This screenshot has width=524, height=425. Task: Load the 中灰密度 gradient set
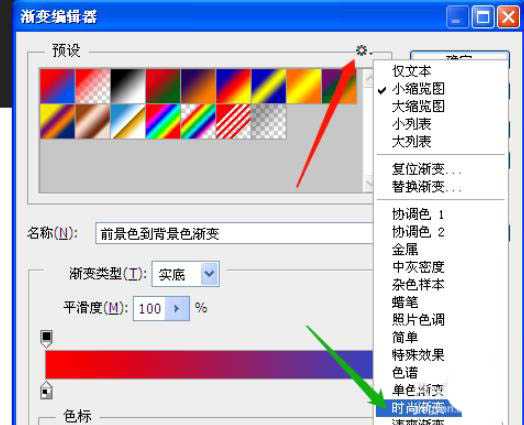click(418, 267)
